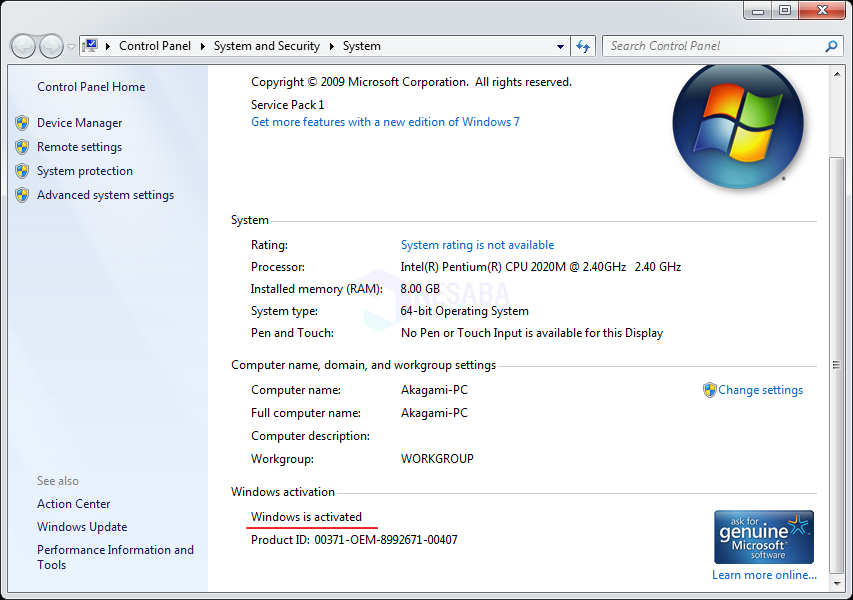Click the Back navigation arrow button
853x600 pixels.
pyautogui.click(x=23, y=46)
